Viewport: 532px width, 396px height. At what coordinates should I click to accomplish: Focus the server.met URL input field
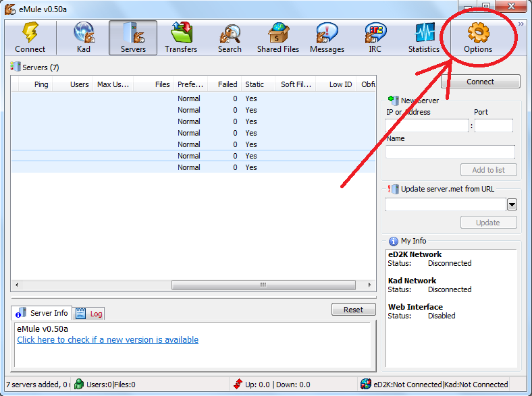coord(446,204)
